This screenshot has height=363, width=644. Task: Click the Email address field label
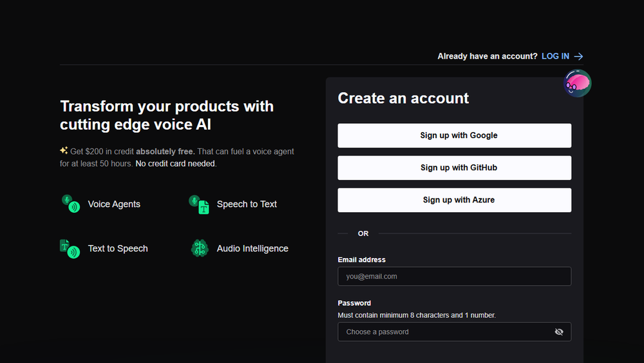(361, 260)
